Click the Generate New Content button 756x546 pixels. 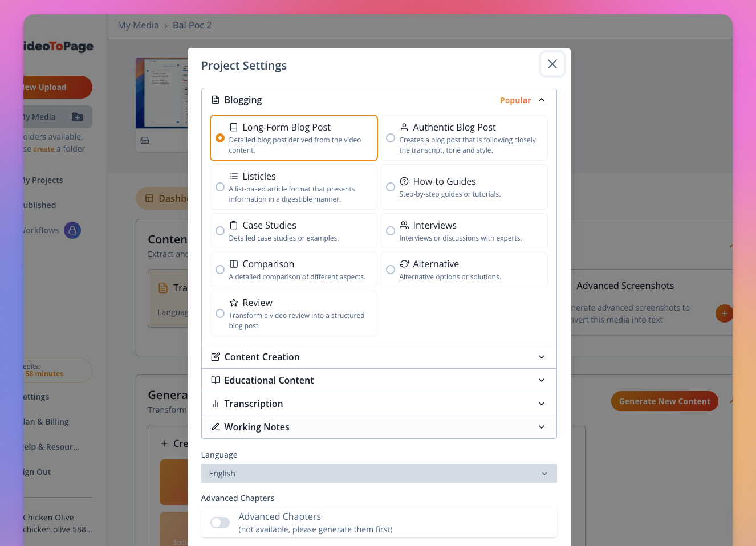[x=664, y=401]
